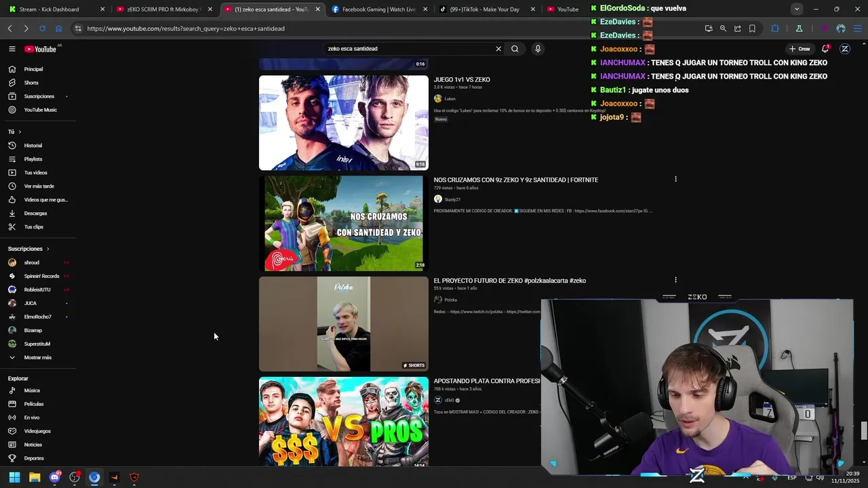Open Noticias in Explorar
This screenshot has height=488, width=868.
(x=38, y=445)
